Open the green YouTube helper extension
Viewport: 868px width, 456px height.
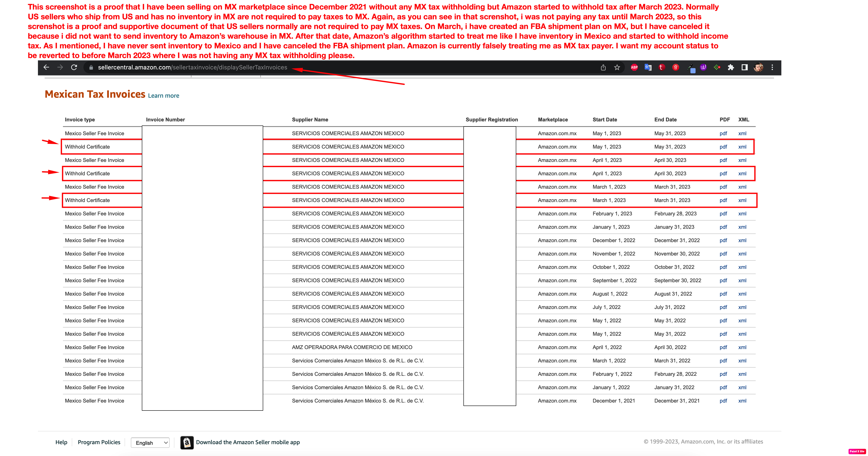click(x=717, y=67)
